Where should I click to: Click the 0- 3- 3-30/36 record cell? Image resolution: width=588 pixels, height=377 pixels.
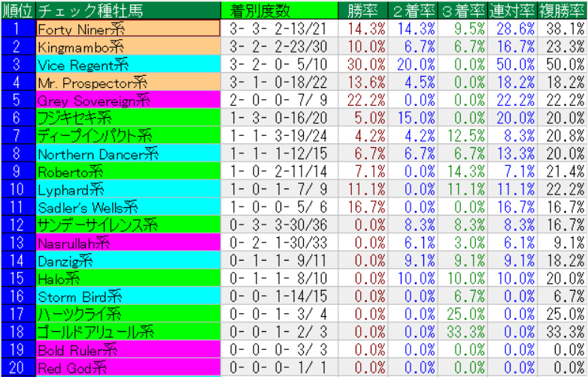(x=280, y=225)
